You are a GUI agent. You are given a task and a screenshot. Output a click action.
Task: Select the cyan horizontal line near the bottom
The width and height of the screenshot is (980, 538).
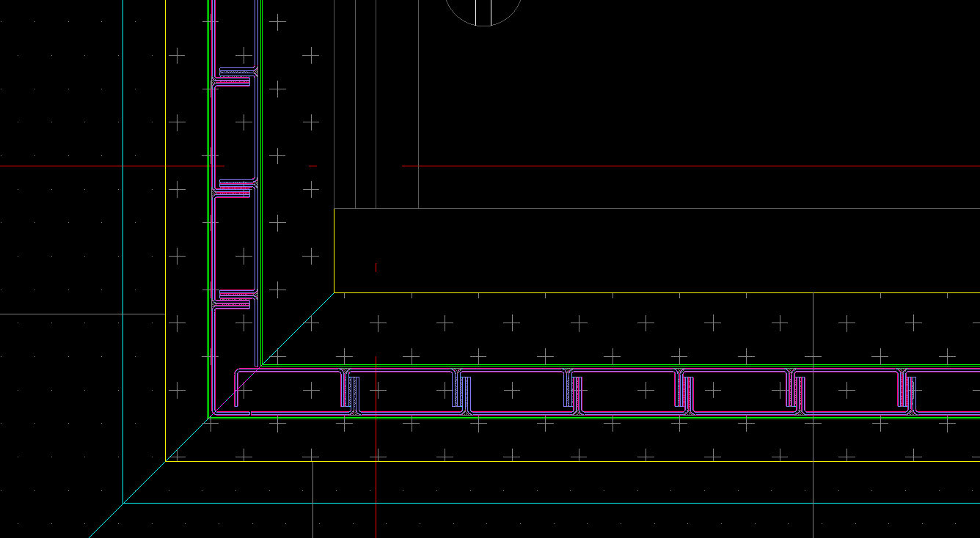551,504
